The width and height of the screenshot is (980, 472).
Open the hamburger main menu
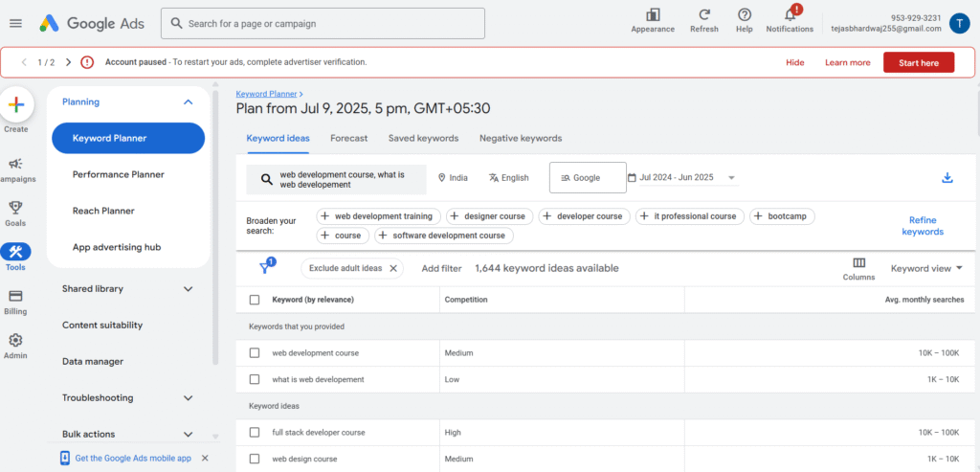[x=15, y=23]
